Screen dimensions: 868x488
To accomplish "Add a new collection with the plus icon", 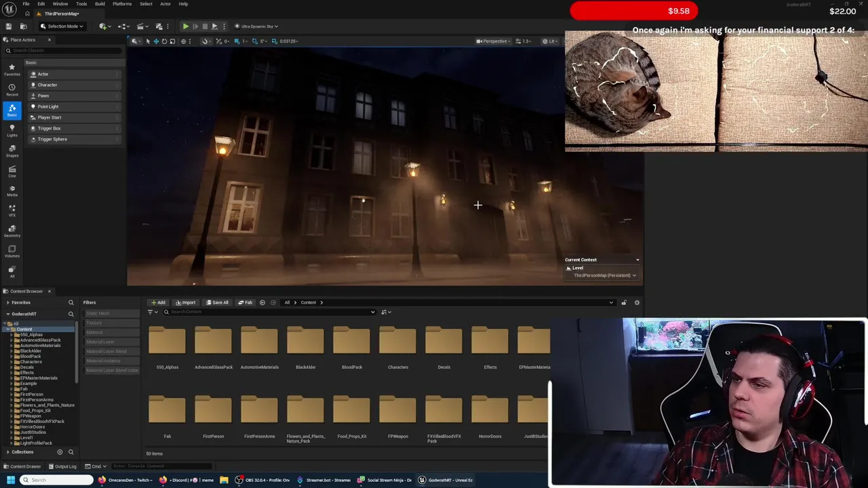I will pyautogui.click(x=60, y=452).
